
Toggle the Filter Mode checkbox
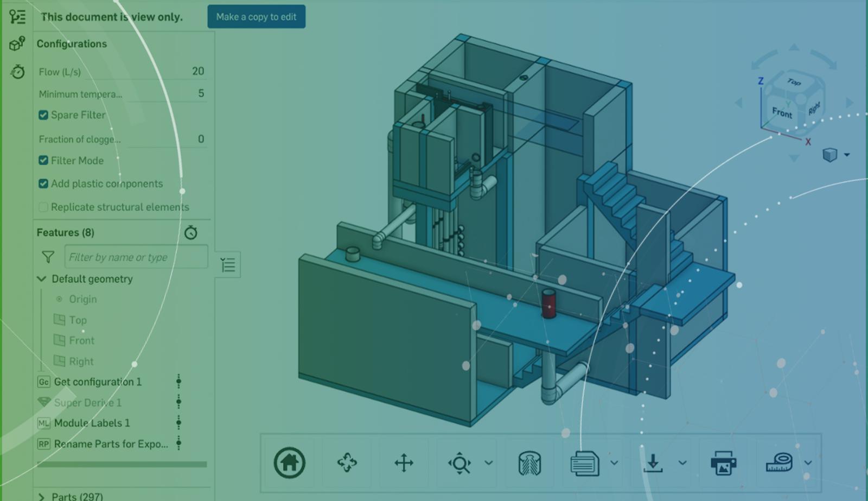coord(43,161)
